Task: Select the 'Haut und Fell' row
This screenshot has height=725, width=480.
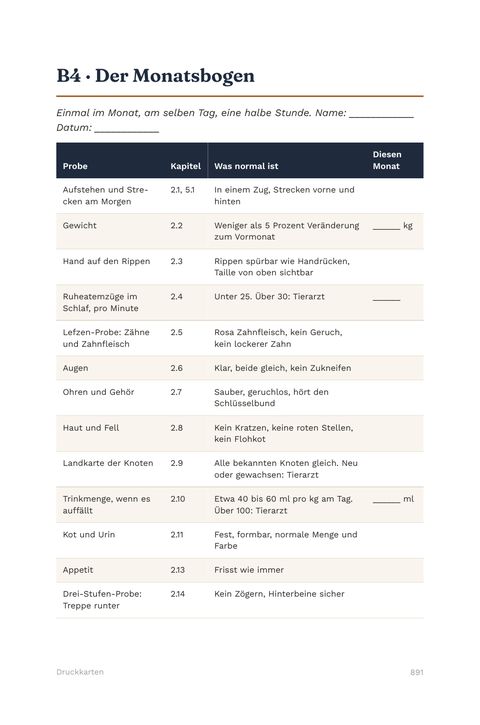Action: (x=240, y=433)
